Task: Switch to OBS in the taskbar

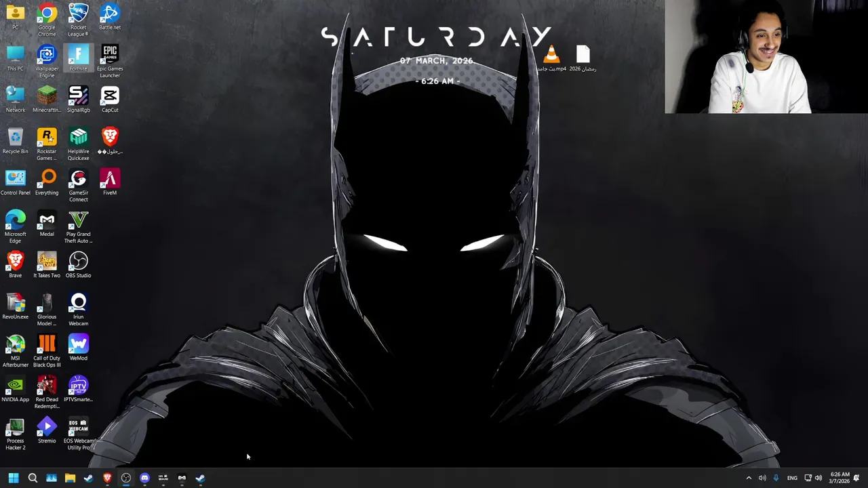Action: pyautogui.click(x=126, y=478)
